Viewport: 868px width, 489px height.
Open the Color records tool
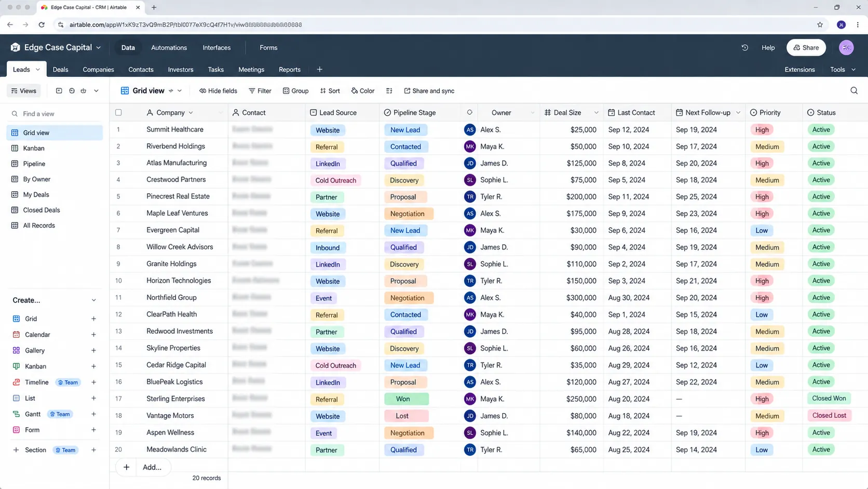pyautogui.click(x=363, y=90)
